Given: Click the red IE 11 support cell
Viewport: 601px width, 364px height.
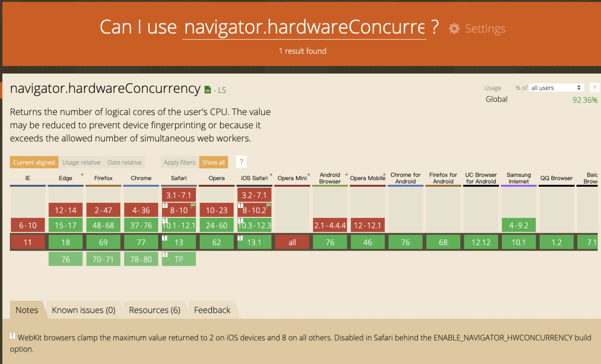Looking at the screenshot, I should pyautogui.click(x=28, y=242).
